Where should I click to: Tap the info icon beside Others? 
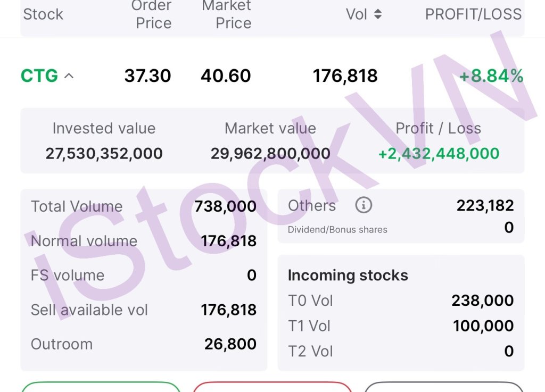click(x=364, y=205)
